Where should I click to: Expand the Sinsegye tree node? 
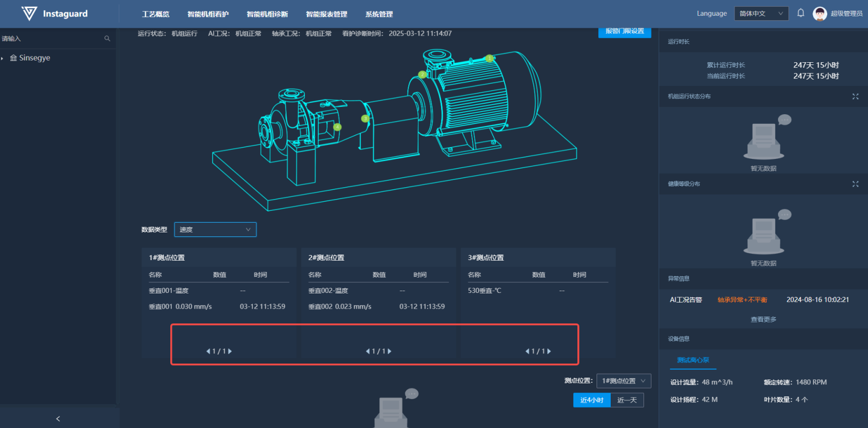[2, 58]
